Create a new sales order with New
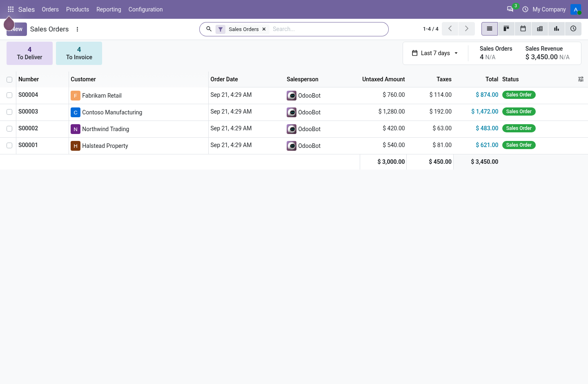588x384 pixels. point(17,29)
